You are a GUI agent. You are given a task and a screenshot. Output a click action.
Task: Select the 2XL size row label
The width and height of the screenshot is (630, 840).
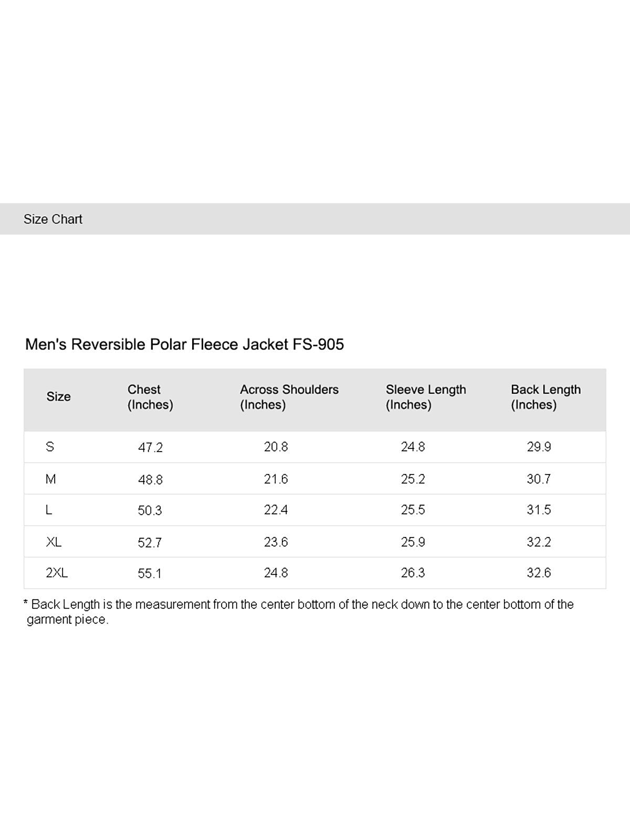[57, 573]
